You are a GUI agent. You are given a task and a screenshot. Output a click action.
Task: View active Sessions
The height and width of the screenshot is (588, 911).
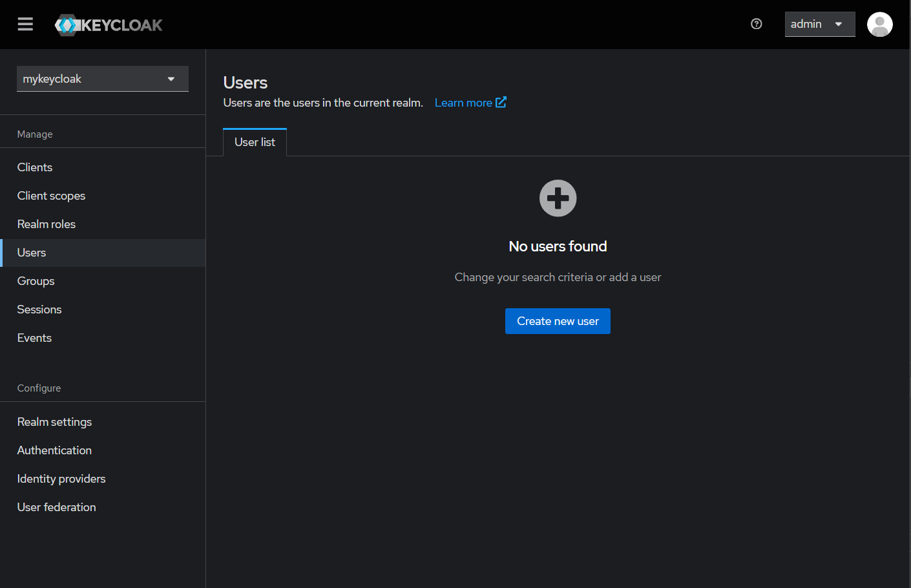click(39, 309)
